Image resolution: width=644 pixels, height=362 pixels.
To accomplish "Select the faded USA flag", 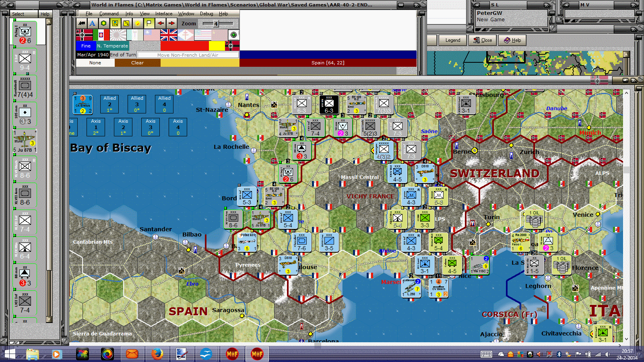I will point(202,35).
